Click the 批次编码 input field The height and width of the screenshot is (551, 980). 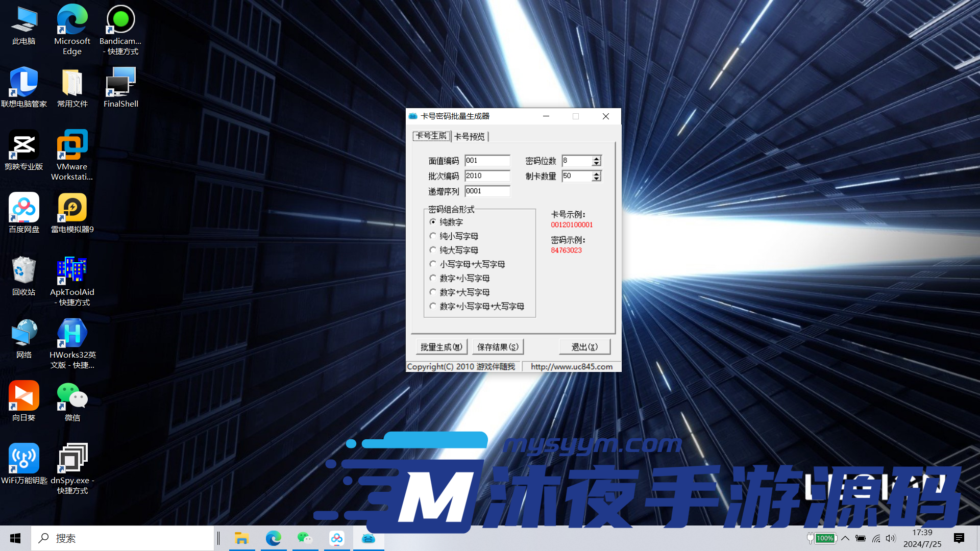(487, 176)
